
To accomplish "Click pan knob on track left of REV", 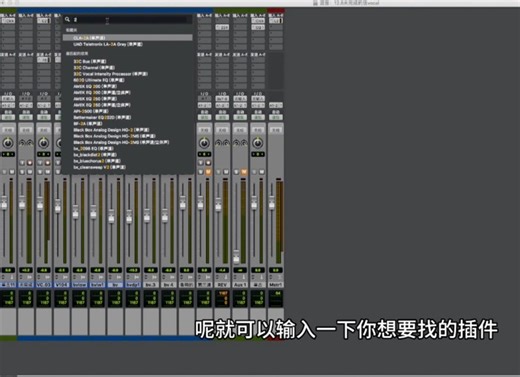I will (204, 143).
